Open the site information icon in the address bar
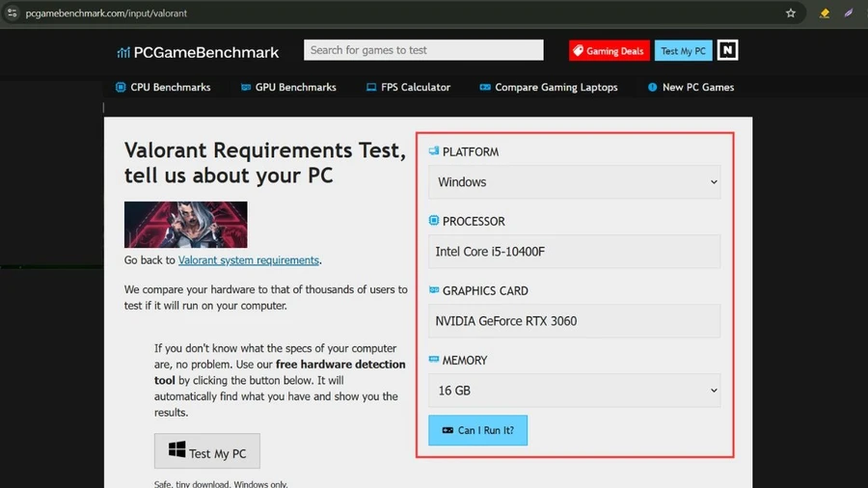868x488 pixels. (13, 13)
